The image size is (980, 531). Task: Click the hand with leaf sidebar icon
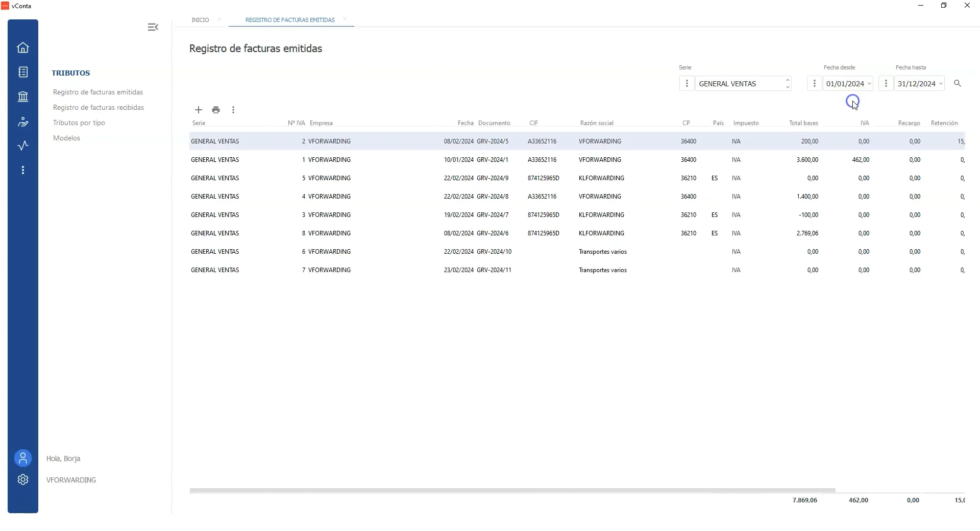click(23, 122)
